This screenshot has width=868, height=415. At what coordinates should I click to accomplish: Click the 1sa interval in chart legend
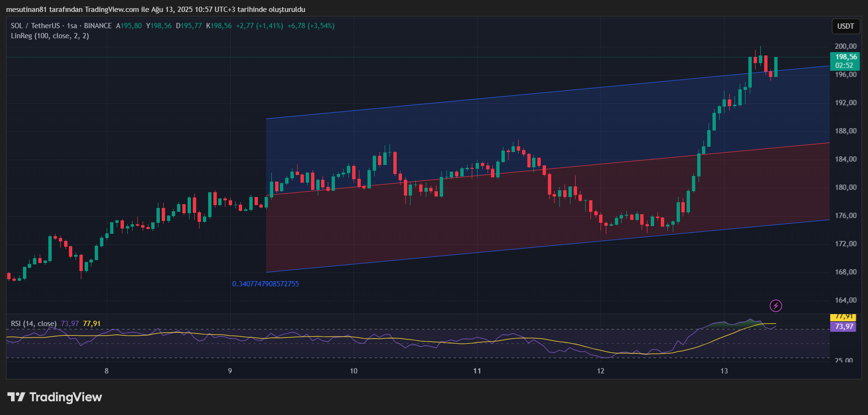[72, 26]
